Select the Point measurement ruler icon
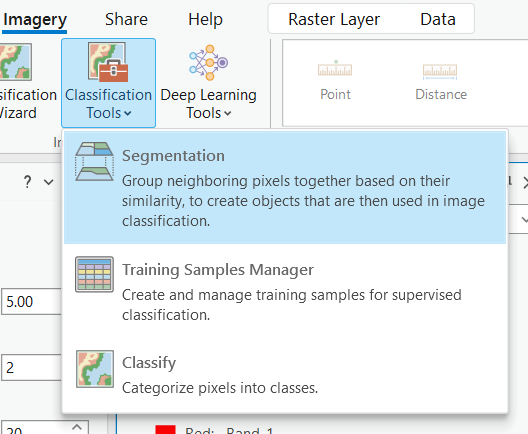This screenshot has height=434, width=528. click(335, 69)
